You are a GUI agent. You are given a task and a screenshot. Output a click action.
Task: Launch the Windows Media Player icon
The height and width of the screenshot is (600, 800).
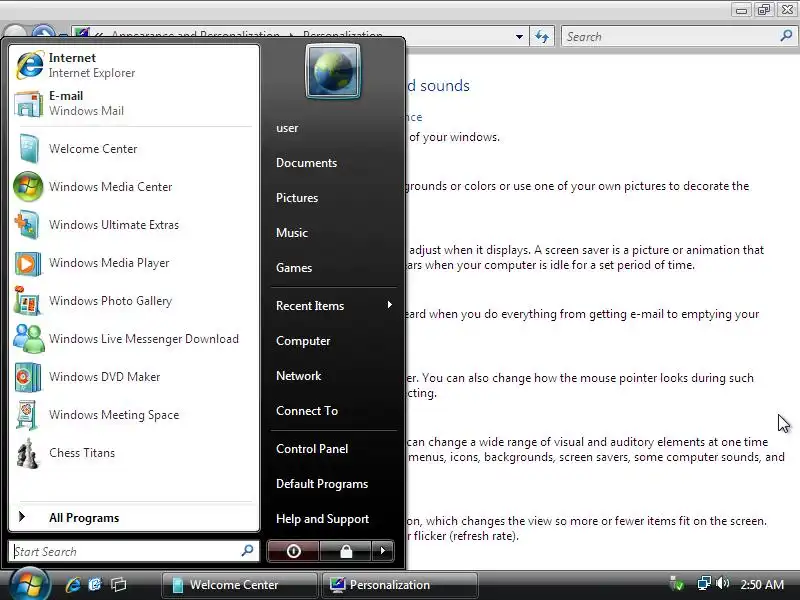tap(28, 263)
